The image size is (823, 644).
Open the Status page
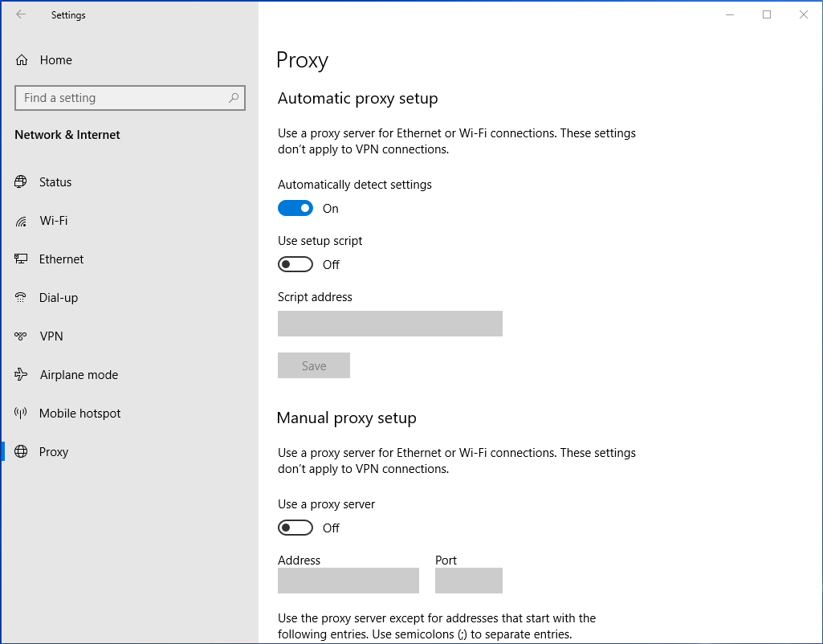(x=130, y=182)
